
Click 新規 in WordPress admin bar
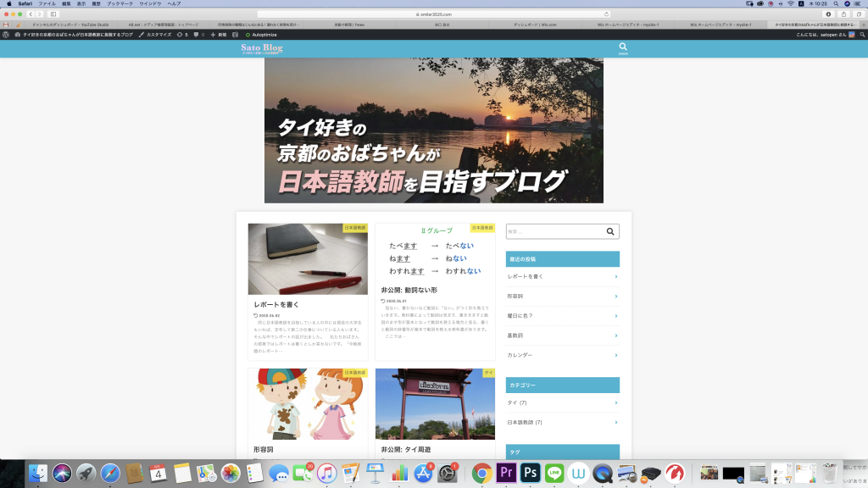click(219, 34)
